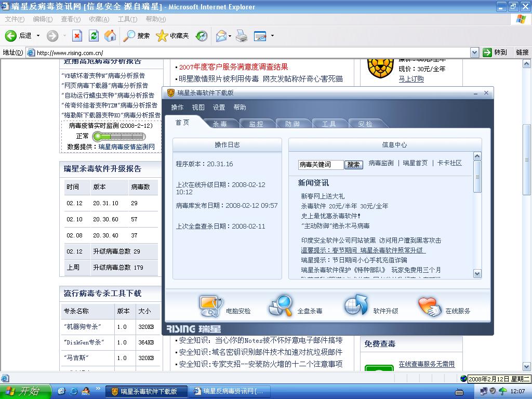The width and height of the screenshot is (532, 399).
Task: Open the IE 查看(V) menu
Action: coord(71,19)
